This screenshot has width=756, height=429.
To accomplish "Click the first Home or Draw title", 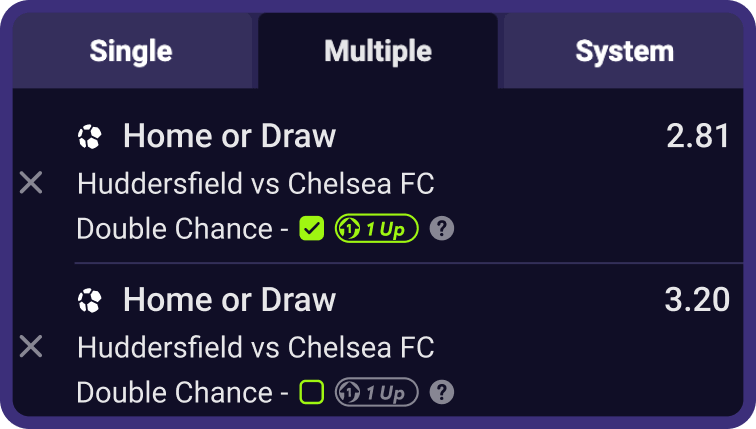I will (x=230, y=136).
